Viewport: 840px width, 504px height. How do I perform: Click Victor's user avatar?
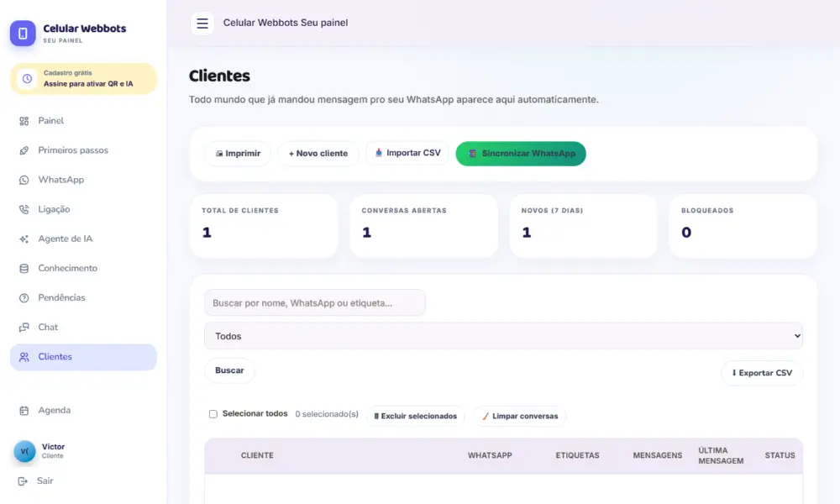[x=24, y=451]
